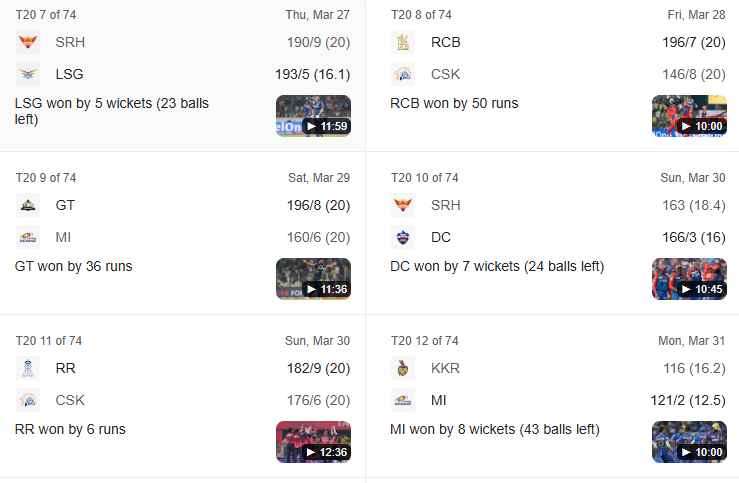The height and width of the screenshot is (483, 739).
Task: Open 'GT won by 36 runs' match
Action: [74, 266]
